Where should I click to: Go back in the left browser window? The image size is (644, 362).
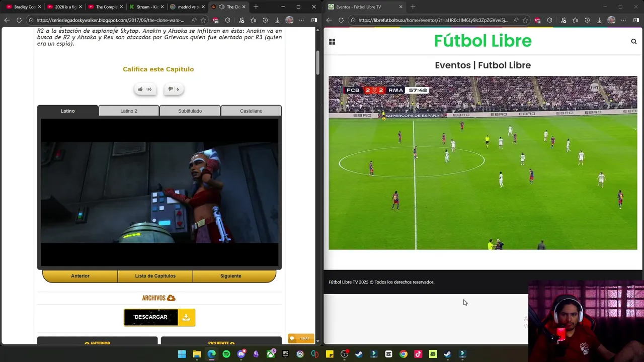[x=7, y=20]
